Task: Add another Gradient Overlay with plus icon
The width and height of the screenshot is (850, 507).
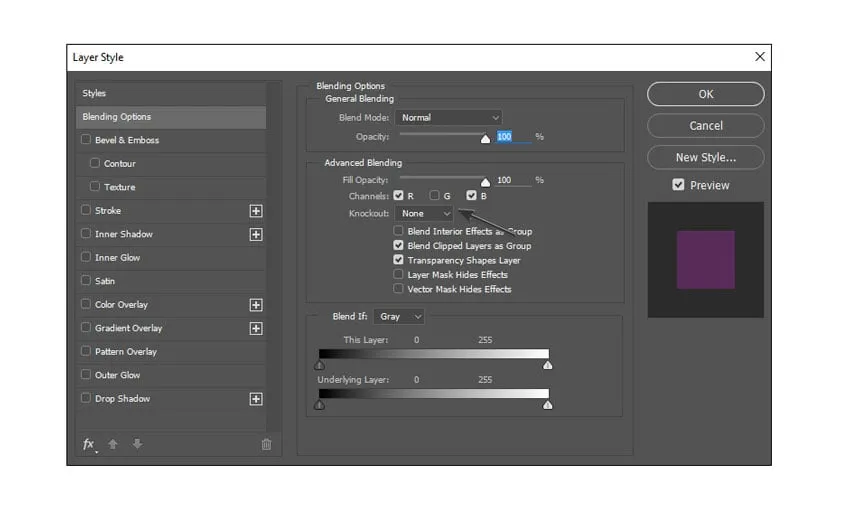Action: 256,328
